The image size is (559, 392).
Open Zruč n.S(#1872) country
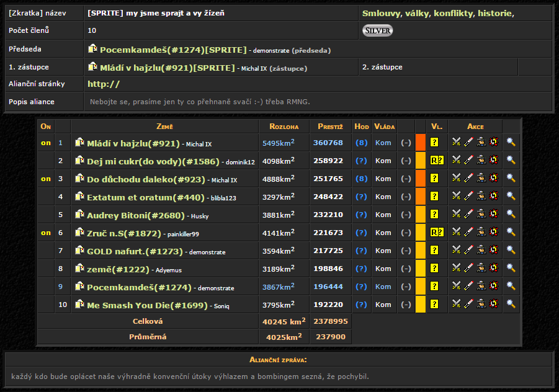coord(124,233)
